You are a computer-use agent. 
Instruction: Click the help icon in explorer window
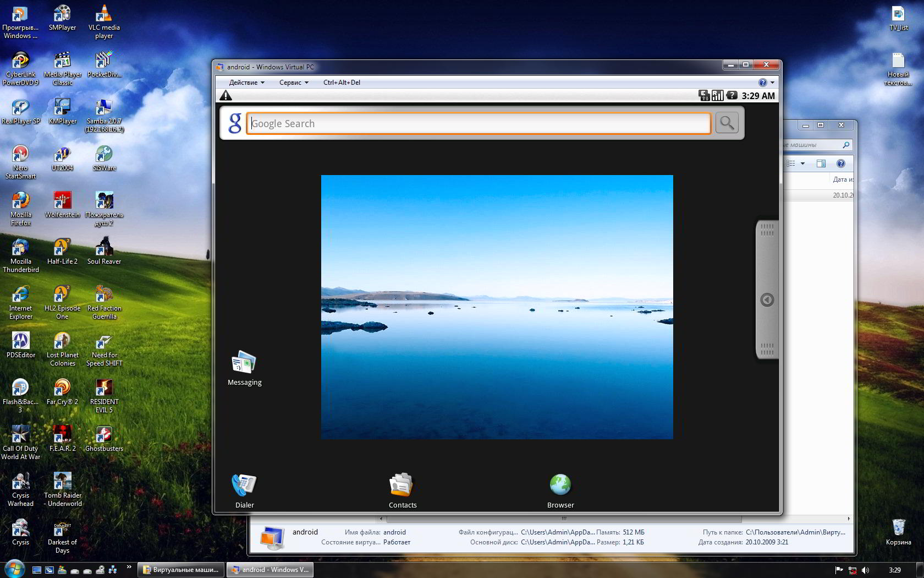(x=840, y=163)
